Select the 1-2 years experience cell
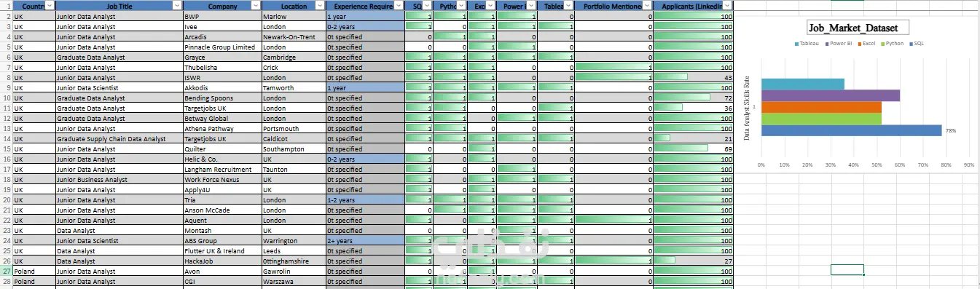980x289 pixels. (x=365, y=199)
